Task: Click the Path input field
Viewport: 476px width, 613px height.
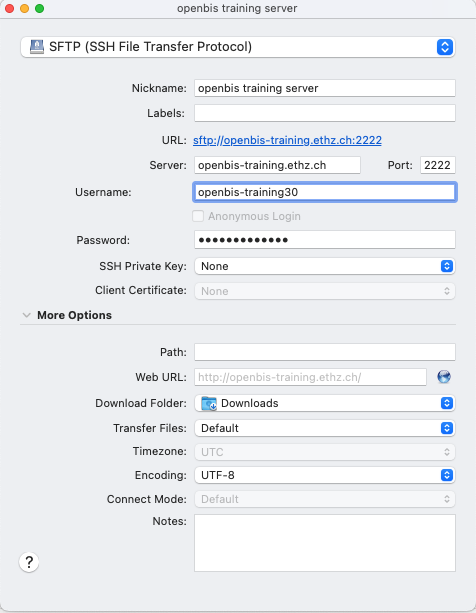Action: (x=324, y=352)
